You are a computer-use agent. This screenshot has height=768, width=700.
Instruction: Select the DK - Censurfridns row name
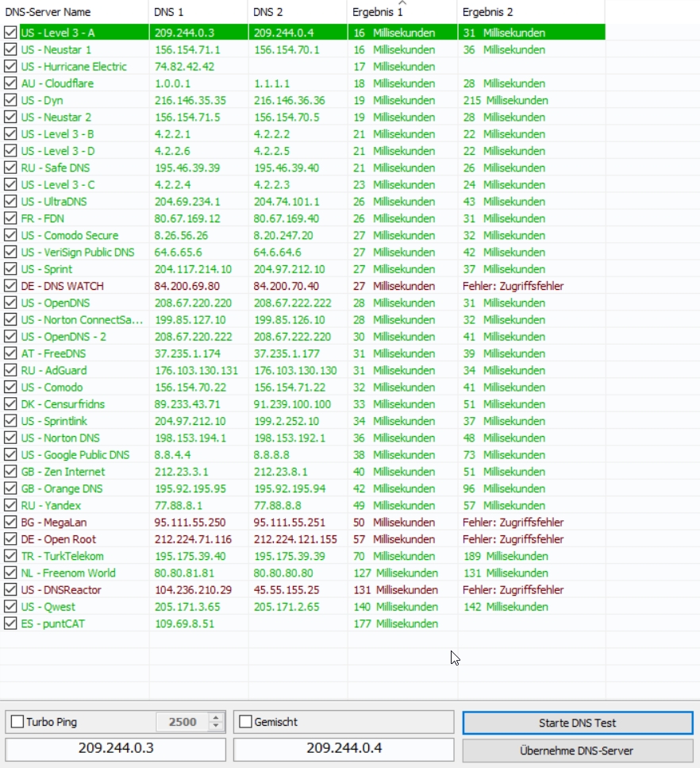pyautogui.click(x=63, y=404)
